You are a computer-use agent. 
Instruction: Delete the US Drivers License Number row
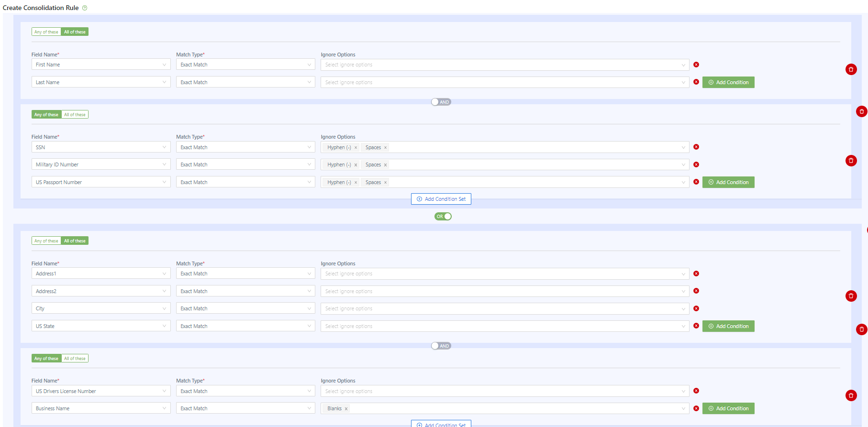[x=696, y=391]
